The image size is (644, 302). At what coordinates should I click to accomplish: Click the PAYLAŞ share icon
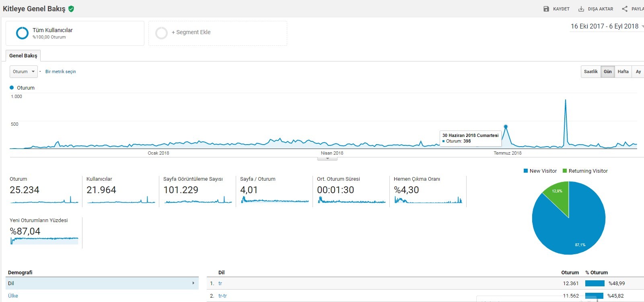[x=625, y=9]
